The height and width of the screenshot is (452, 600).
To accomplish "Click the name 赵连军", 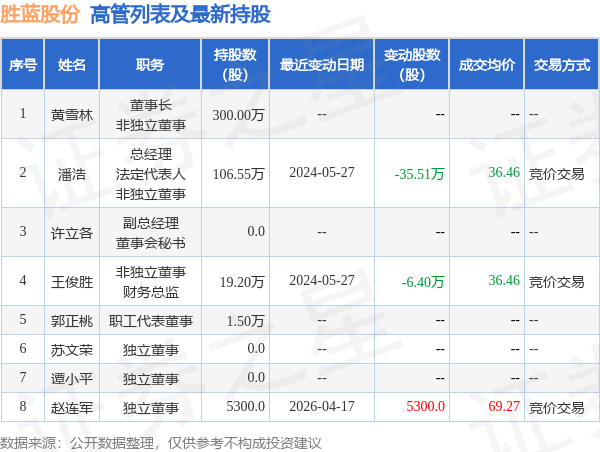I will 72,408.
